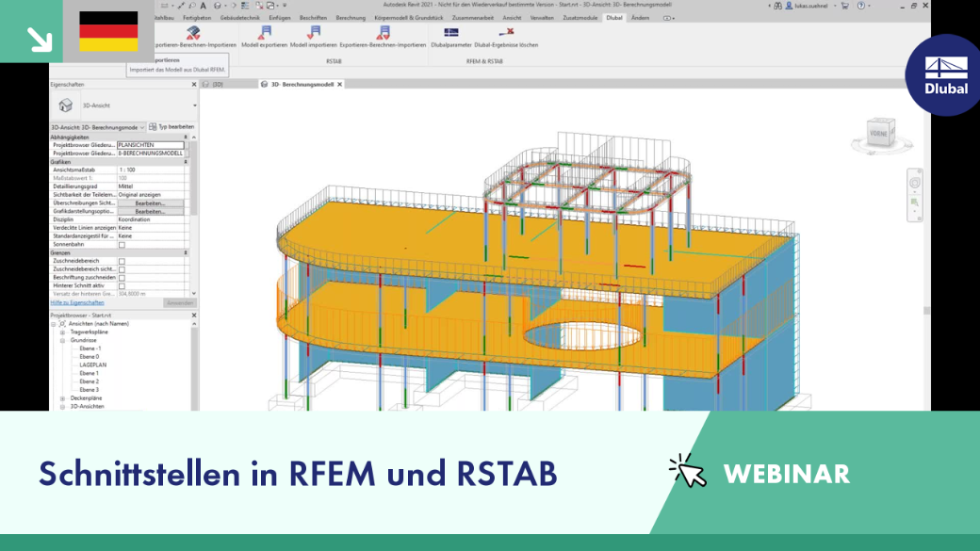Click RSTAB Exportieren-Berechnen-Importieren icon
This screenshot has height=551, width=980.
coord(384,33)
